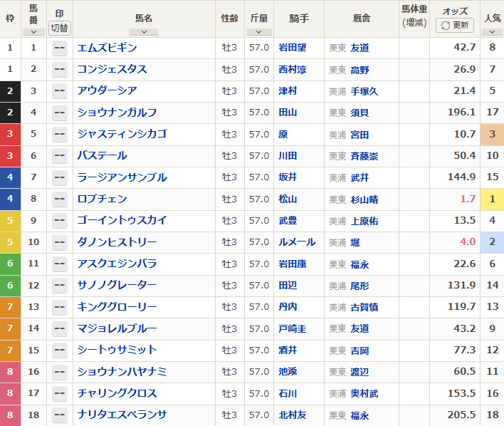Sort by weight 斤量 dropdown arrow
The height and width of the screenshot is (426, 504).
pyautogui.click(x=258, y=32)
